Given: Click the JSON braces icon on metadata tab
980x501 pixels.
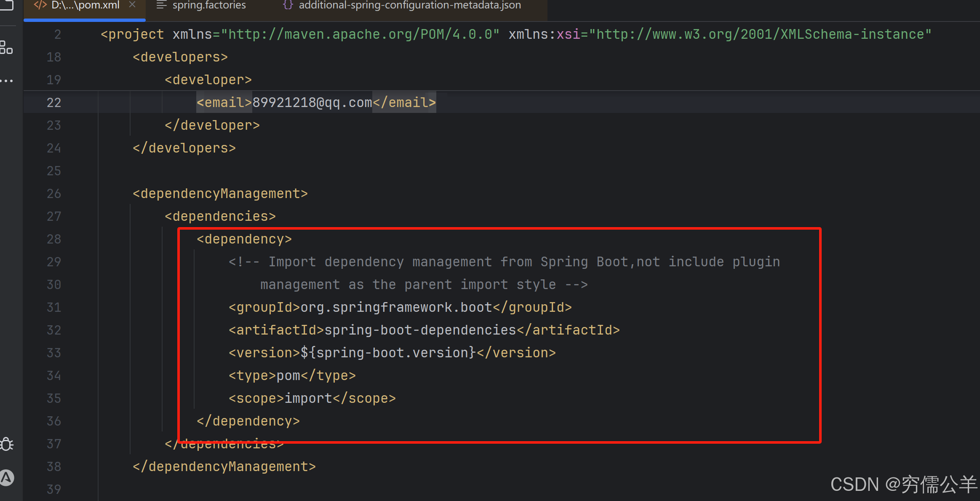Looking at the screenshot, I should coord(288,5).
